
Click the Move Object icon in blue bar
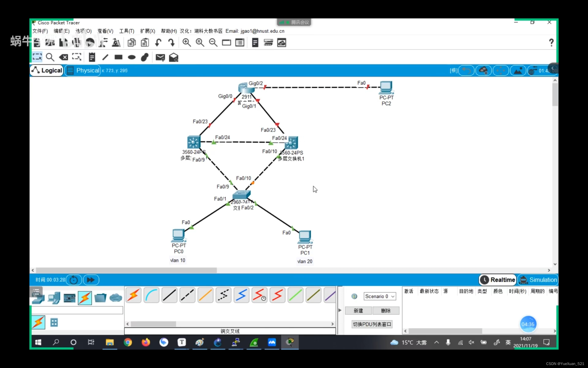point(501,71)
